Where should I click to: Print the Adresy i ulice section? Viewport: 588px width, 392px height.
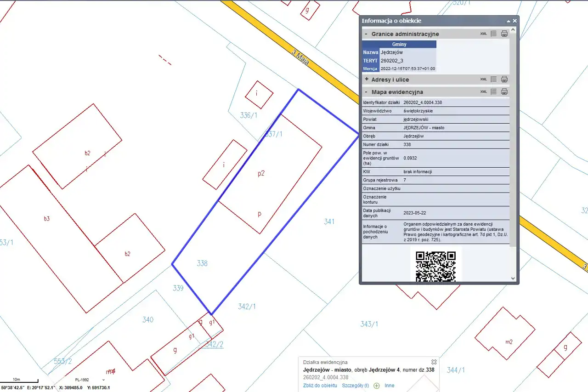[x=504, y=79]
